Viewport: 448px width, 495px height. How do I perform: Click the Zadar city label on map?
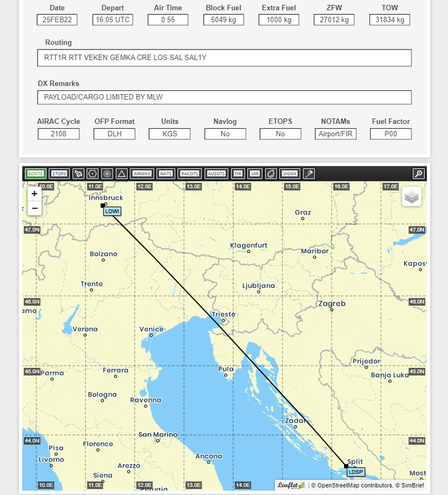click(x=295, y=421)
